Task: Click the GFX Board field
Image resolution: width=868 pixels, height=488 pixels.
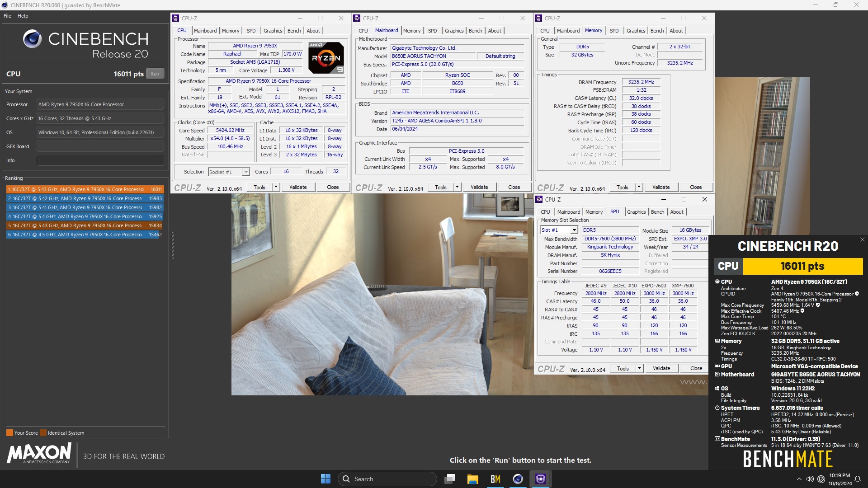Action: click(100, 146)
